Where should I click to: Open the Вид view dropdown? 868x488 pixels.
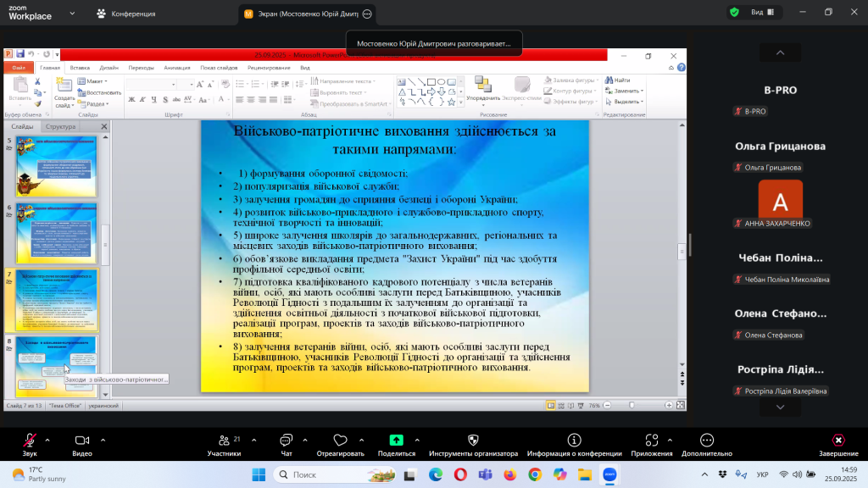click(760, 12)
